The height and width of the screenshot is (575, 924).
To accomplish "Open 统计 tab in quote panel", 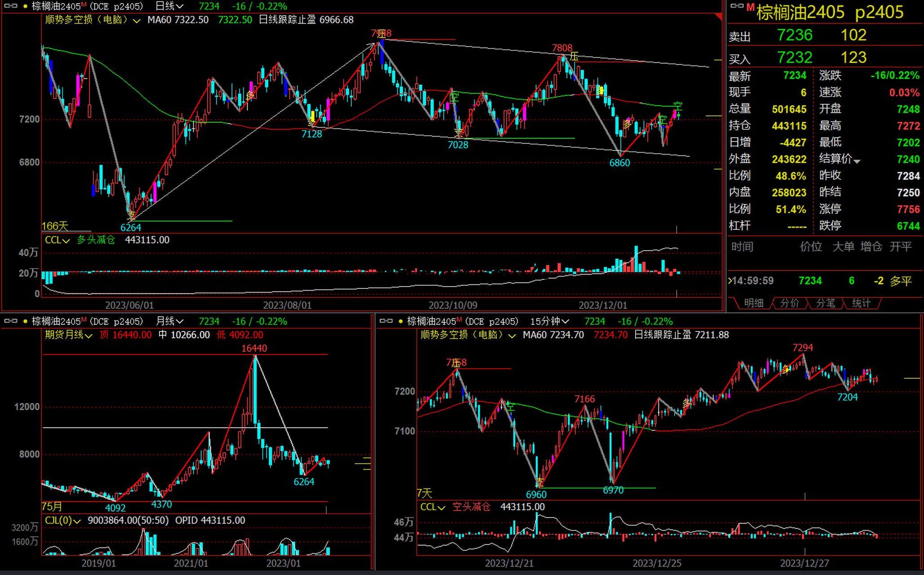I will tap(861, 303).
